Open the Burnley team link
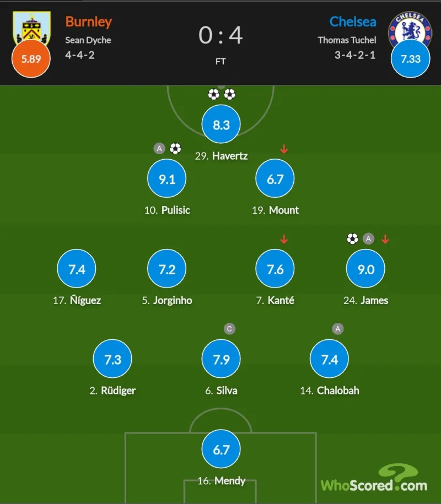This screenshot has width=441, height=504. (88, 22)
